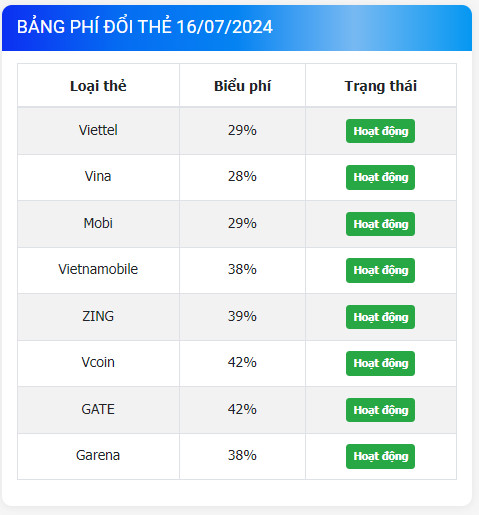Image resolution: width=479 pixels, height=515 pixels.
Task: Click the 28% fee for Vina
Action: pyautogui.click(x=242, y=176)
